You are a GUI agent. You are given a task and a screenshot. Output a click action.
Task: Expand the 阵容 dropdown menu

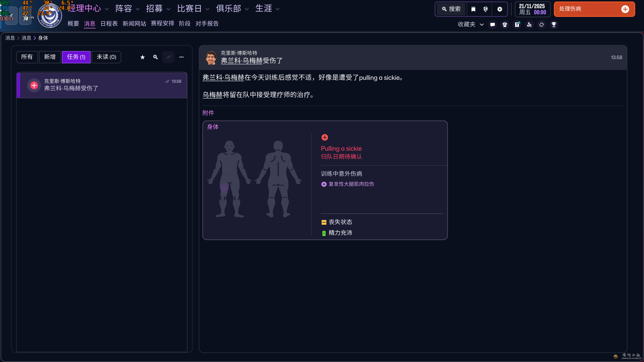click(127, 9)
